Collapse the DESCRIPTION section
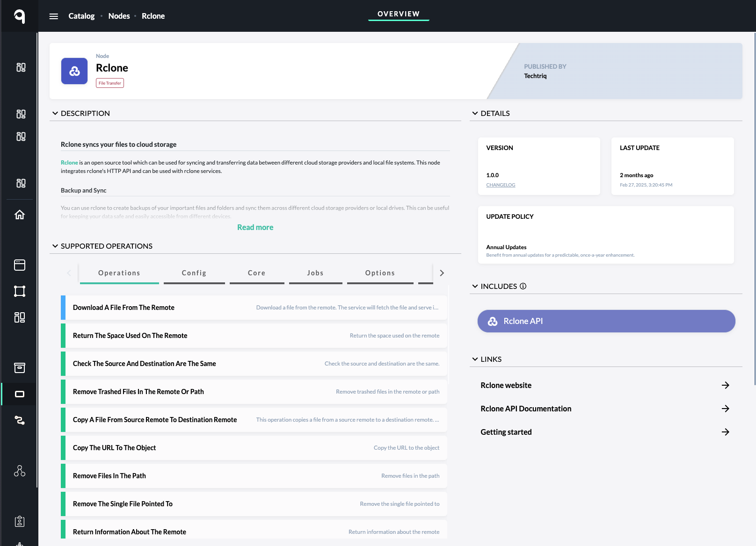The width and height of the screenshot is (756, 546). pyautogui.click(x=55, y=113)
